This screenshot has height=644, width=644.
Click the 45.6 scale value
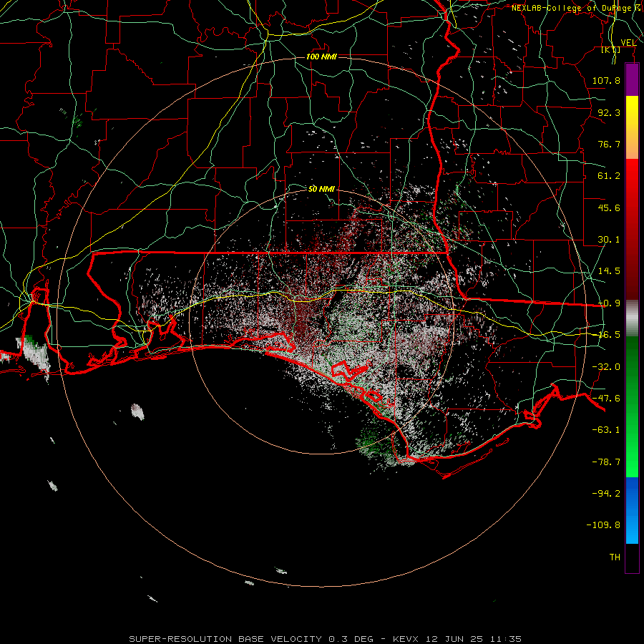point(609,208)
